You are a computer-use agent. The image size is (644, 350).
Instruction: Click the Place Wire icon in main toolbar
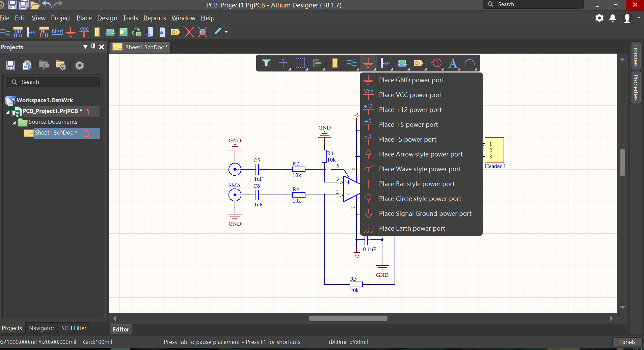click(5, 32)
